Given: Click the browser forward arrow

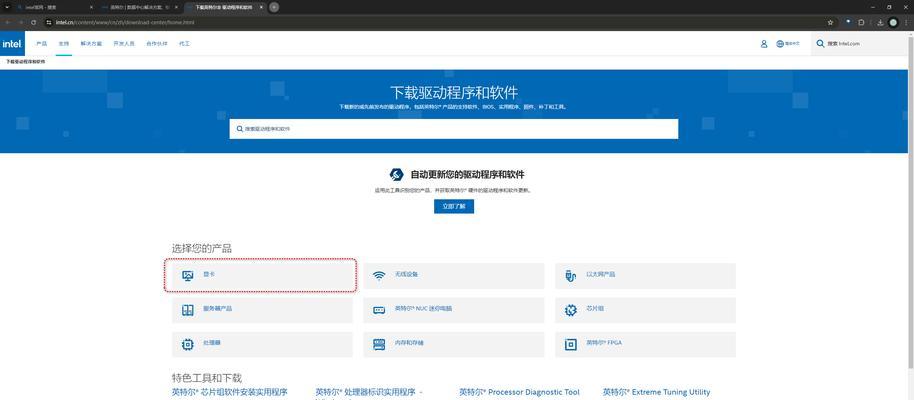Looking at the screenshot, I should click(x=20, y=22).
